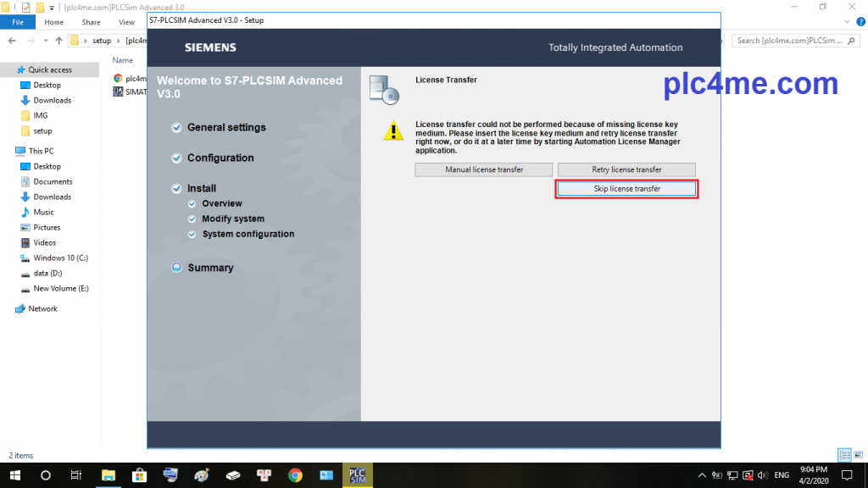Screen dimensions: 868x488
Task: Open Network in the navigation pane
Action: coord(42,308)
